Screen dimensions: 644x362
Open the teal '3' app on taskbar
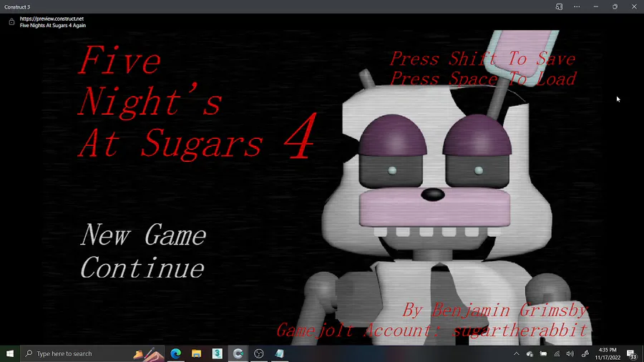(x=218, y=353)
